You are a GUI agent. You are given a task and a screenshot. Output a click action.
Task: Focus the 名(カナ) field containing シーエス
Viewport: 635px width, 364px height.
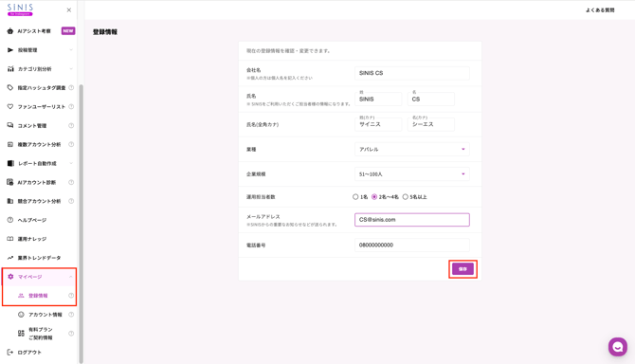point(431,124)
